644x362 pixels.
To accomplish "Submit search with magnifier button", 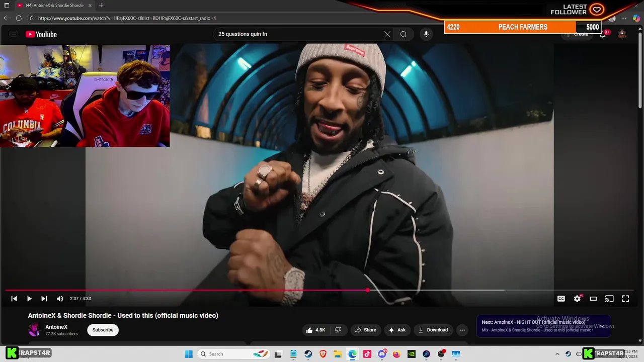I will pos(404,34).
